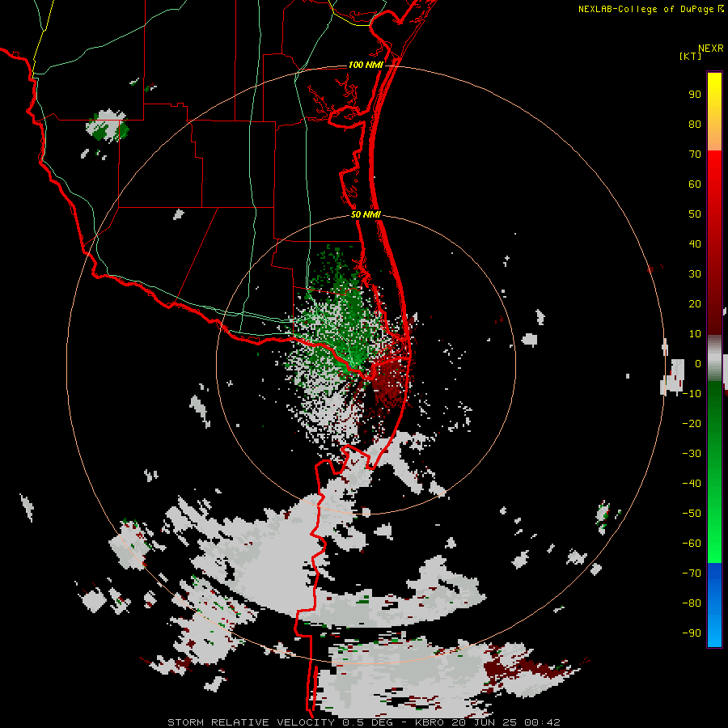Select the 50 value on velocity scale

click(695, 214)
